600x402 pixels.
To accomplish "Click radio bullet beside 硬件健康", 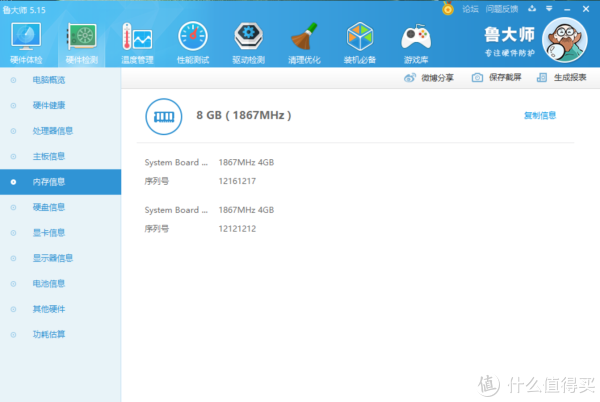I will click(13, 106).
